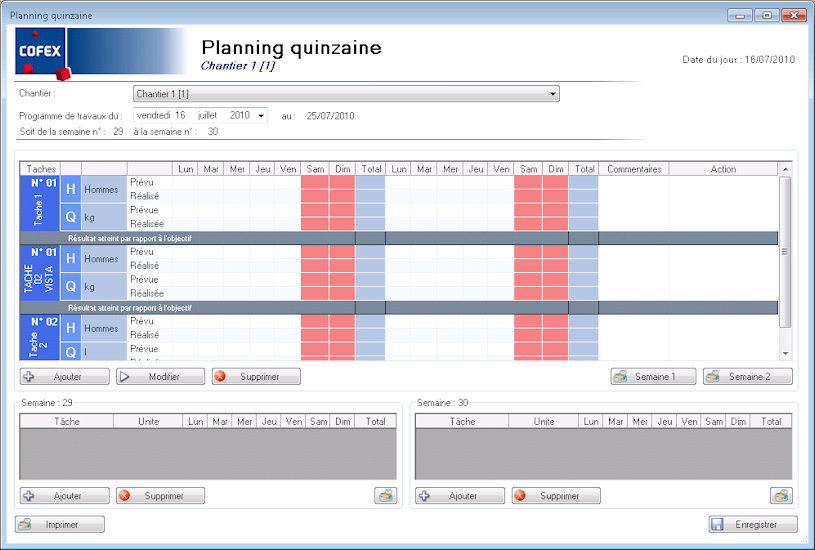This screenshot has height=550, width=815.
Task: Print the planning using Imprimer
Action: tap(60, 524)
